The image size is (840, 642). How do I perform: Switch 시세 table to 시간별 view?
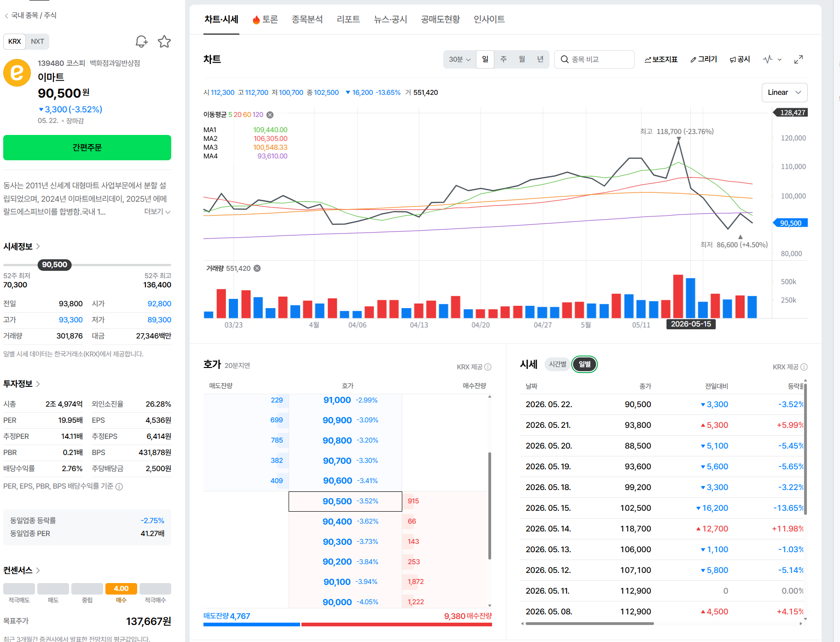(557, 364)
